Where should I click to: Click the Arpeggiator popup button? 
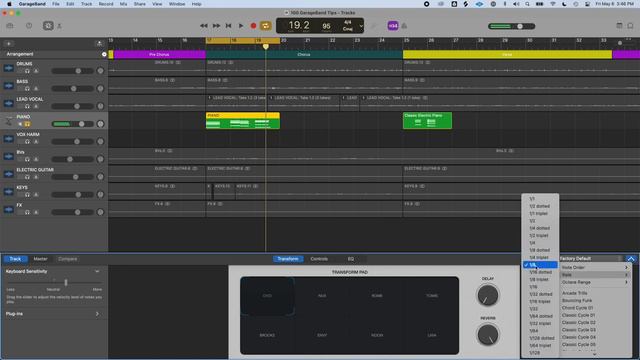[631, 258]
